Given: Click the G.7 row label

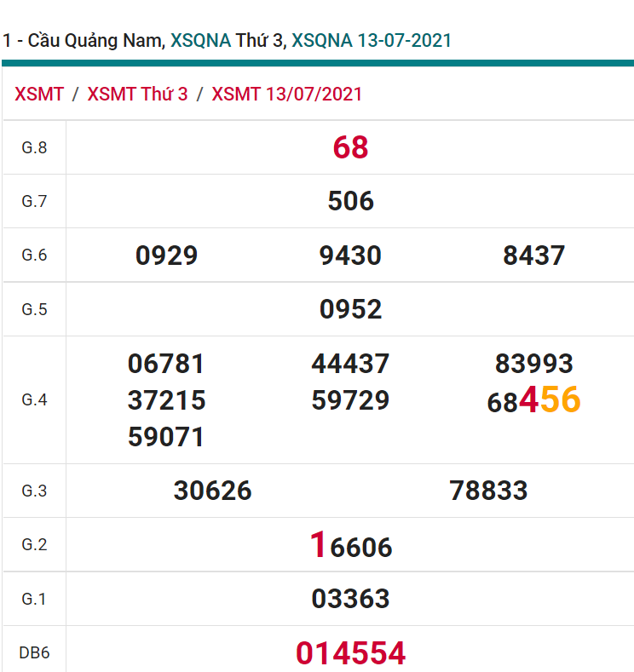Looking at the screenshot, I should point(34,201).
